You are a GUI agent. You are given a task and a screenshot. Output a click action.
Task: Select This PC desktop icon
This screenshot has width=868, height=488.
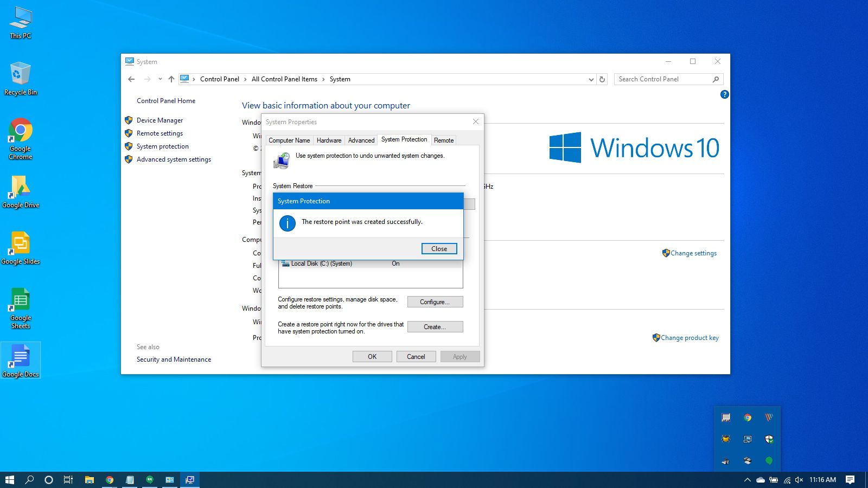pyautogui.click(x=21, y=23)
